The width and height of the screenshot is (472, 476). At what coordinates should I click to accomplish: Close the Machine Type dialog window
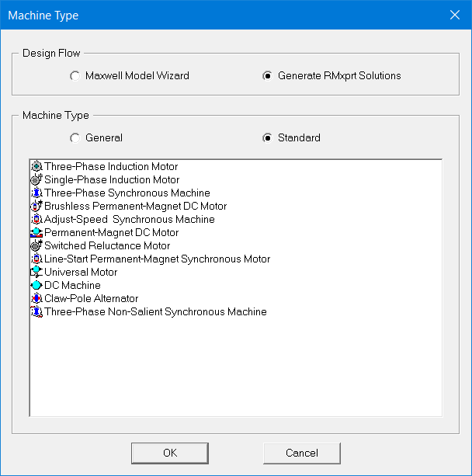[455, 15]
